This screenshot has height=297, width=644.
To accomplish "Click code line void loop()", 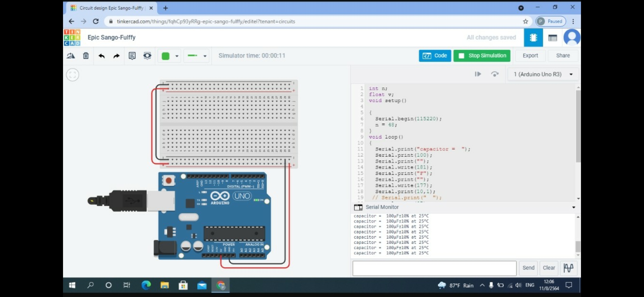I will click(386, 137).
